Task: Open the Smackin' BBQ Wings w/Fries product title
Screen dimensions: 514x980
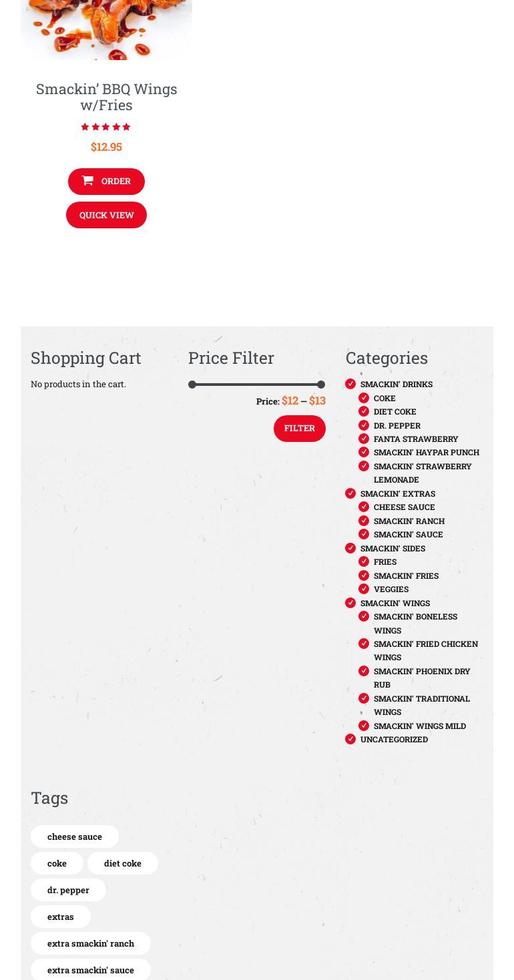Action: (106, 97)
